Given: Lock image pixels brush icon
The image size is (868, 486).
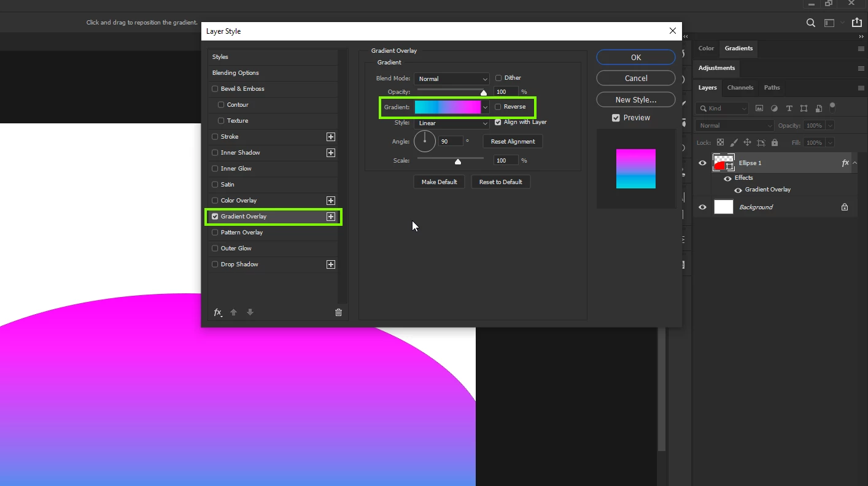Looking at the screenshot, I should click(x=734, y=142).
